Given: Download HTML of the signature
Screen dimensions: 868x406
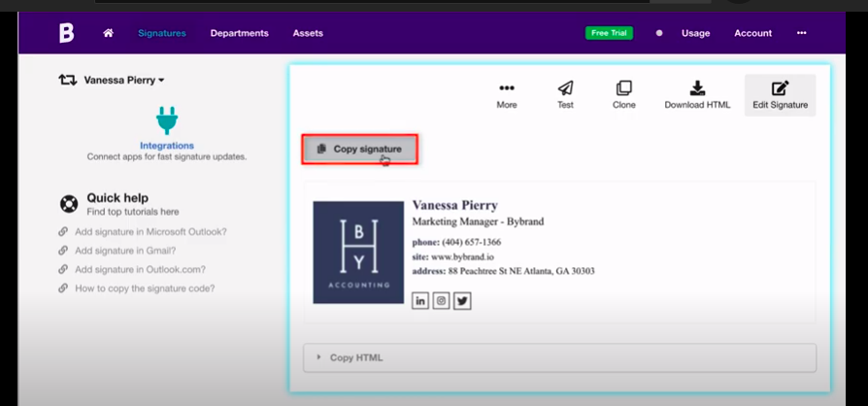Looking at the screenshot, I should (697, 94).
